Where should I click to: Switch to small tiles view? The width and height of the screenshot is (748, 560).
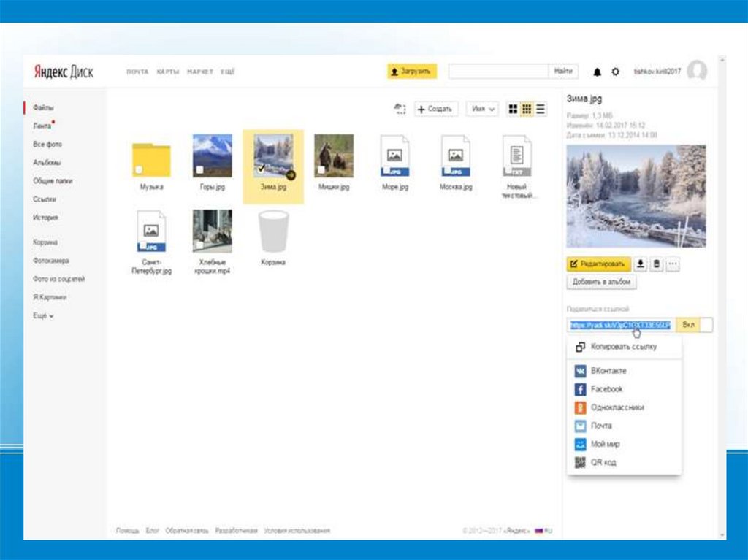(x=527, y=110)
